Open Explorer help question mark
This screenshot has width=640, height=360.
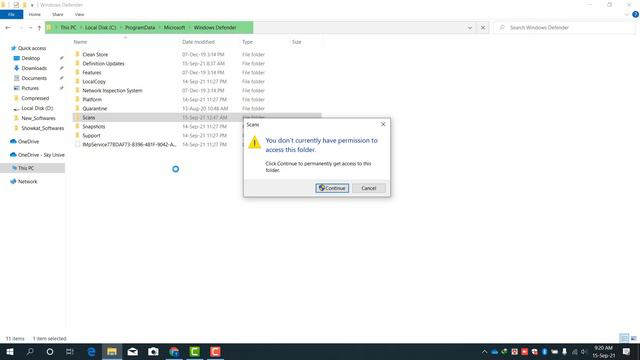[x=636, y=15]
